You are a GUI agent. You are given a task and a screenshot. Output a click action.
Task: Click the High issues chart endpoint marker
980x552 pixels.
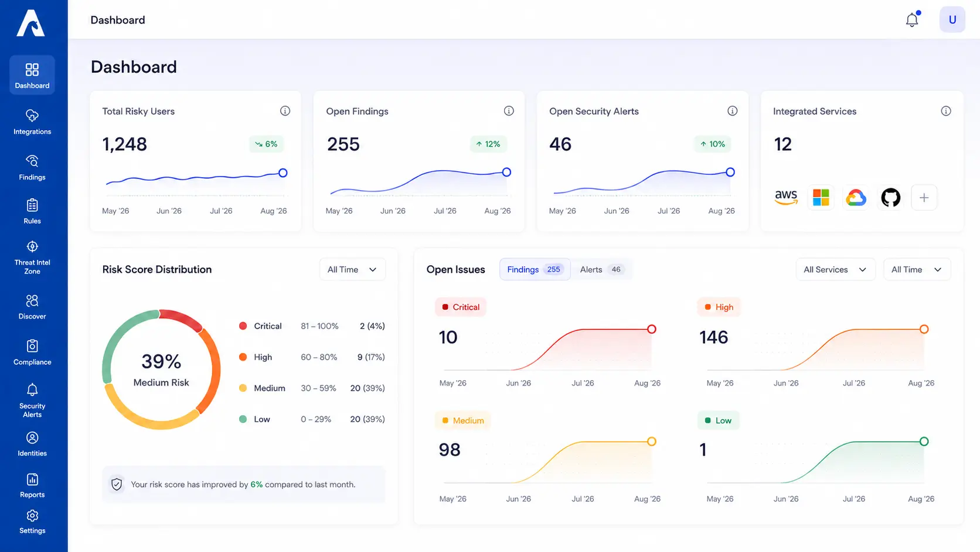point(924,329)
